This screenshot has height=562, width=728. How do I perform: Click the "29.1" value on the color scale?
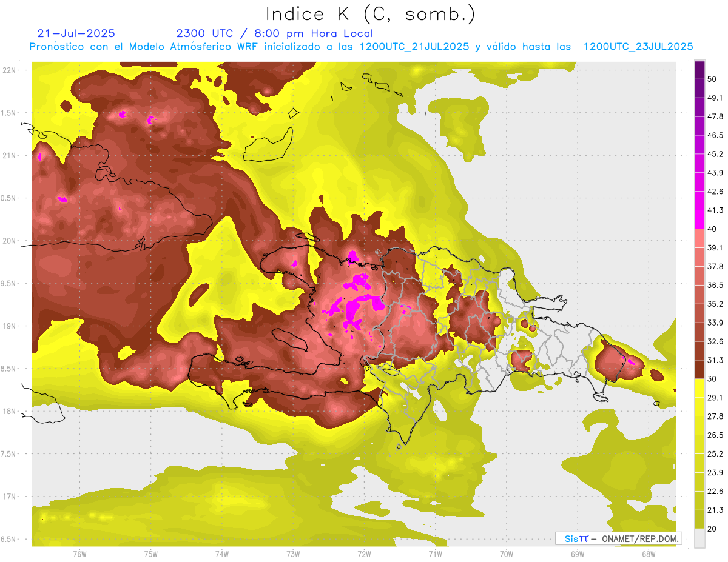pos(715,397)
